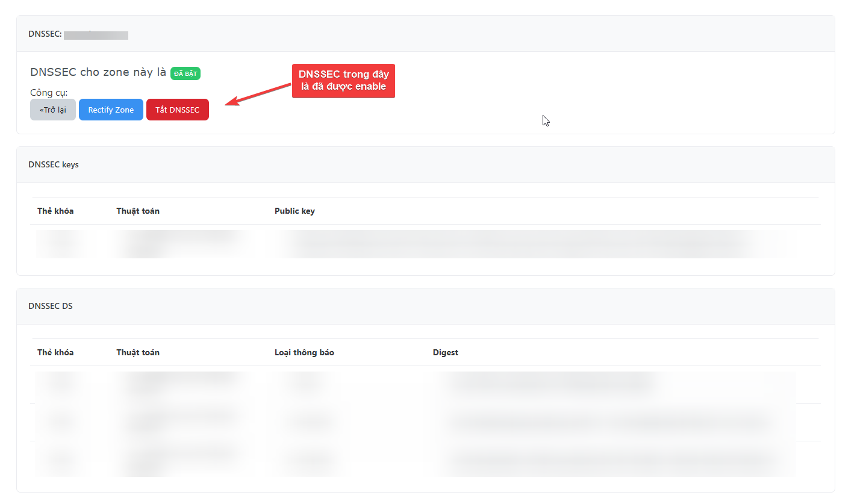Click the «Trở lại back button

[53, 110]
